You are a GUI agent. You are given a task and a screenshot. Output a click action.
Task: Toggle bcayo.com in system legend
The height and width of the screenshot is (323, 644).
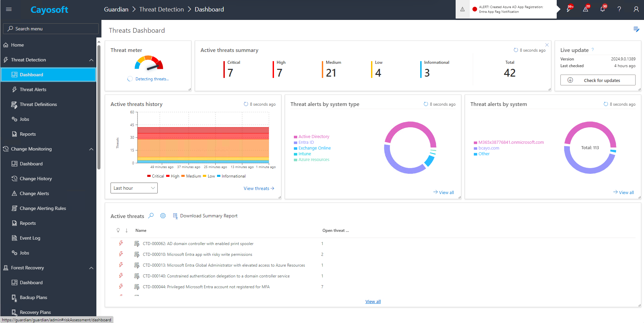[x=487, y=148]
